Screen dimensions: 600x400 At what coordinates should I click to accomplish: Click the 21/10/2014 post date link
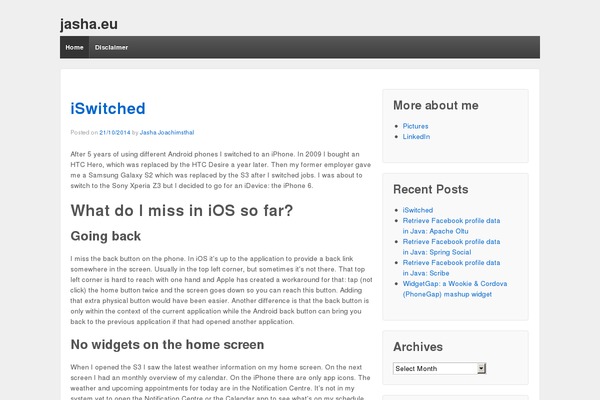click(x=115, y=132)
